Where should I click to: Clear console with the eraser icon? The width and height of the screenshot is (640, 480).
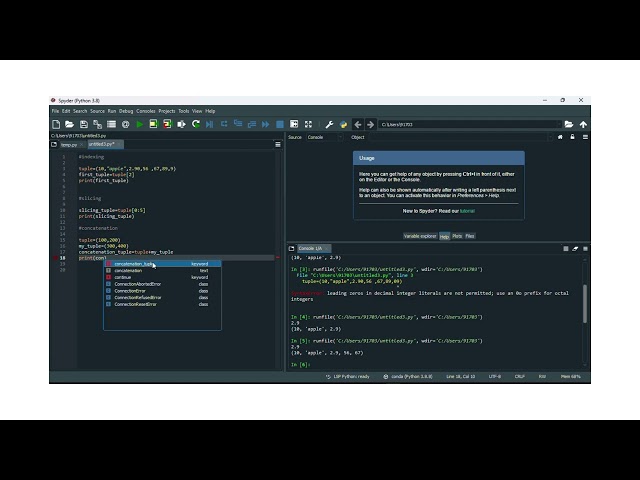point(575,249)
